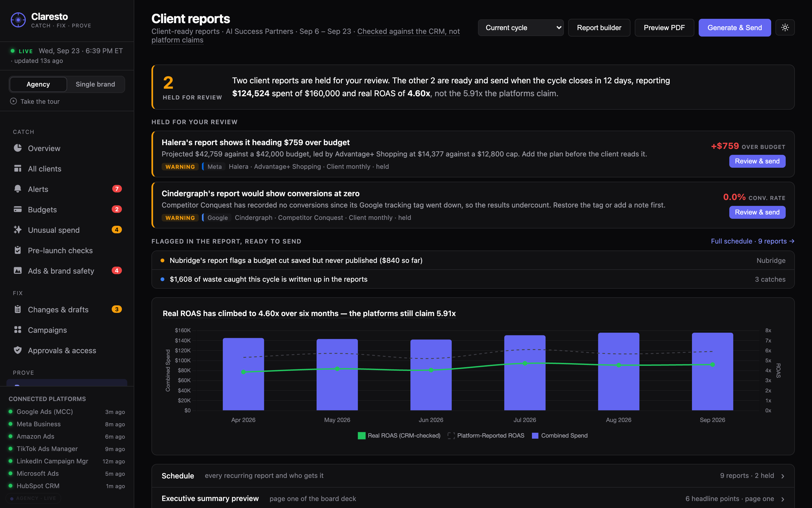Viewport: 812px width, 508px height.
Task: Toggle Real ROAS (CRM-checked) legend series
Action: click(399, 435)
